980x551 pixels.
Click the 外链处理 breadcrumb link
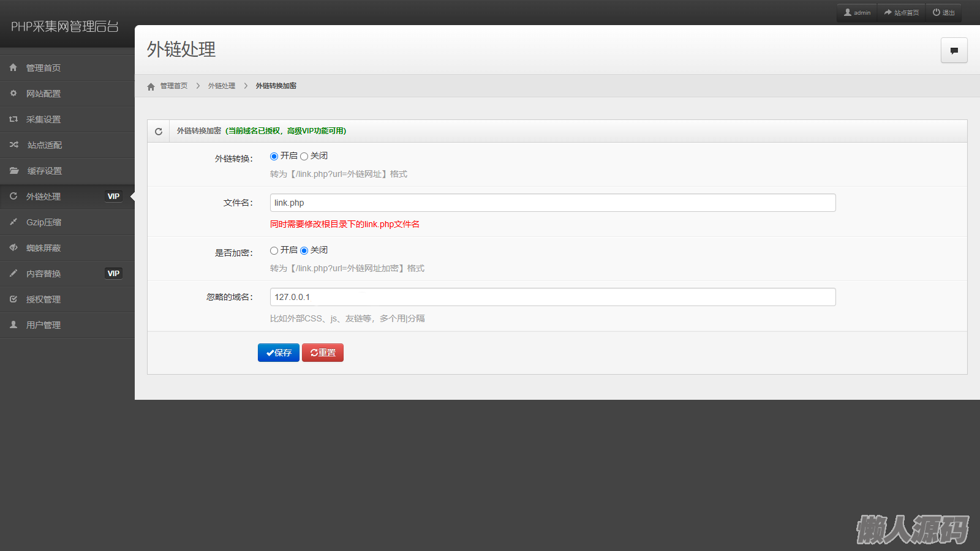click(222, 86)
